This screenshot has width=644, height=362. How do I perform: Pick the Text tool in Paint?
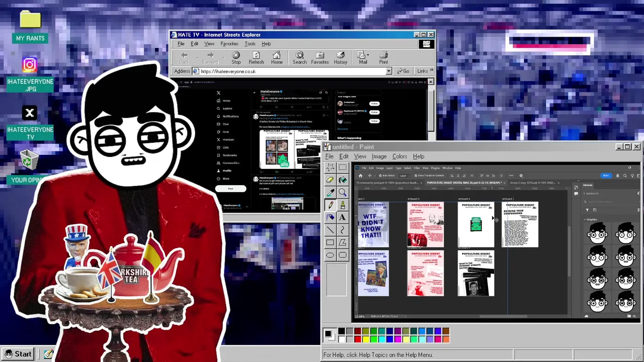343,218
